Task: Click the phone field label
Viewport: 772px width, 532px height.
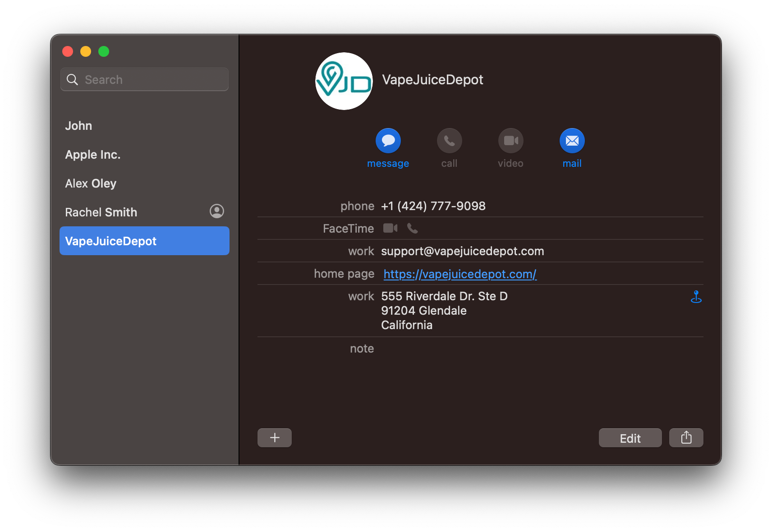Action: click(357, 206)
